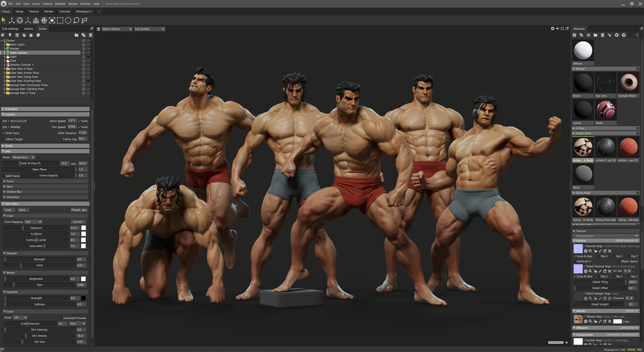
Task: Open the Perspective lens mode dropdown
Action: click(23, 157)
